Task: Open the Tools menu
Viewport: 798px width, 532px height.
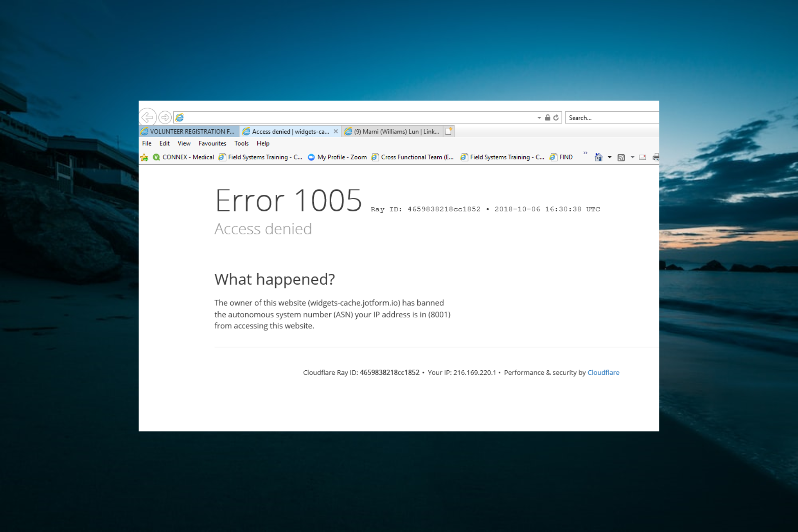Action: click(241, 143)
